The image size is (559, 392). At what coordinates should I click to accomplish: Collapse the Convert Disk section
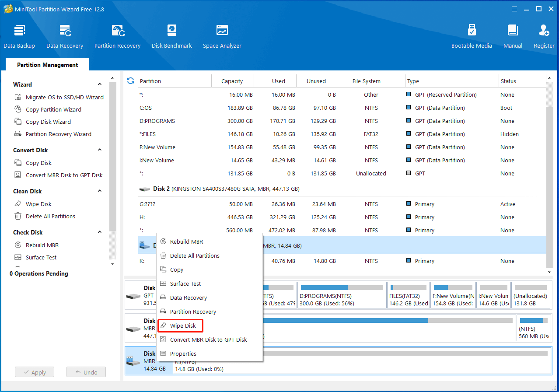[x=100, y=150]
